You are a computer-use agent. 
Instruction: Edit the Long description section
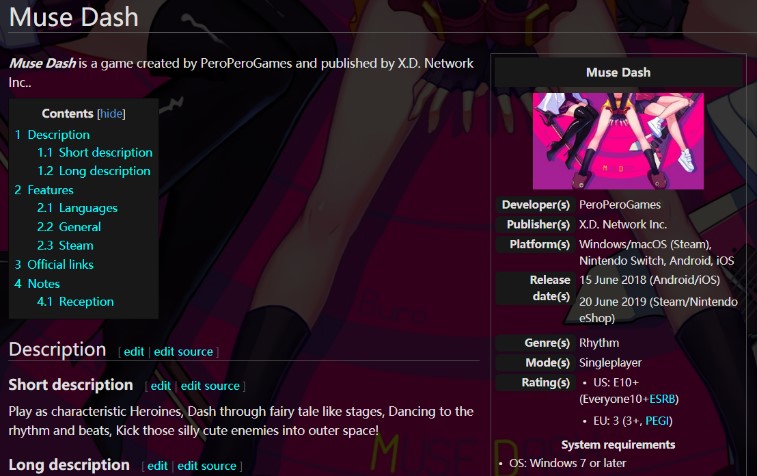point(159,466)
